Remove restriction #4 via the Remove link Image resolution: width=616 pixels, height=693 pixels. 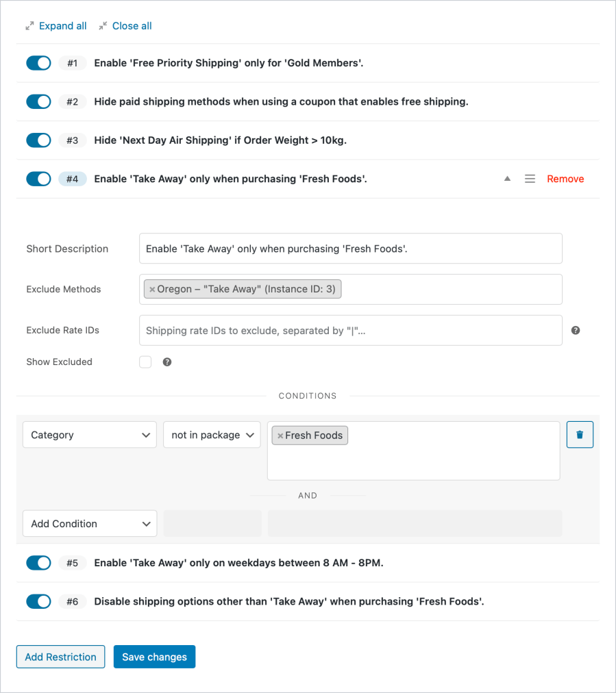click(565, 178)
